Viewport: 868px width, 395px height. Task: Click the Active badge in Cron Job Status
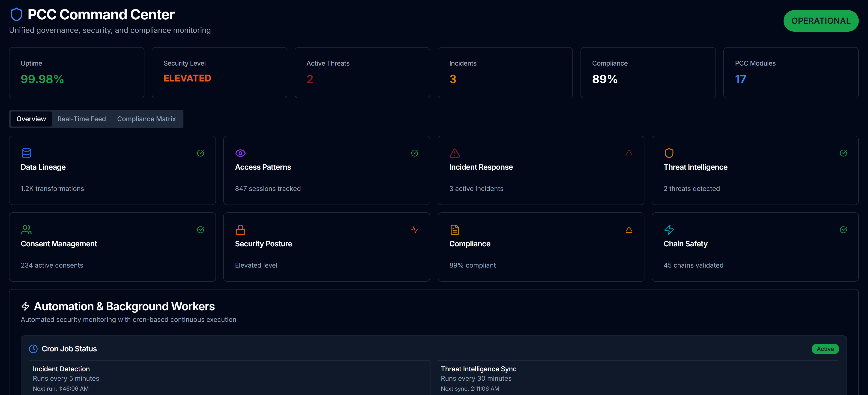click(x=825, y=349)
